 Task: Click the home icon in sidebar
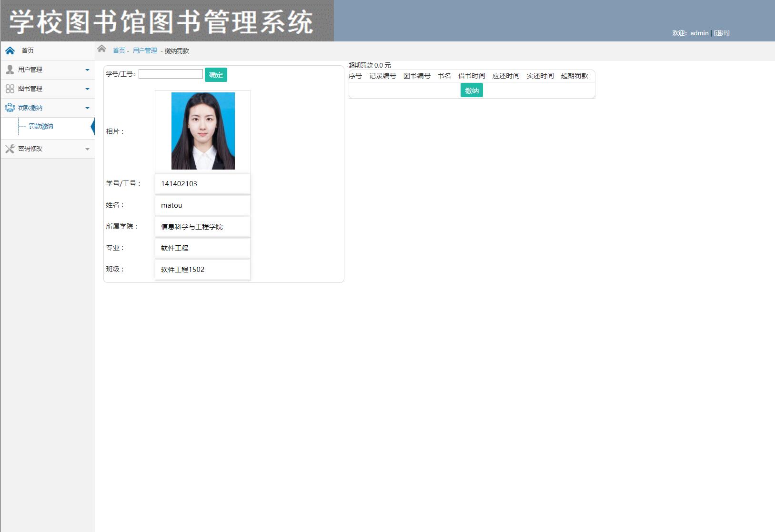pyautogui.click(x=10, y=50)
